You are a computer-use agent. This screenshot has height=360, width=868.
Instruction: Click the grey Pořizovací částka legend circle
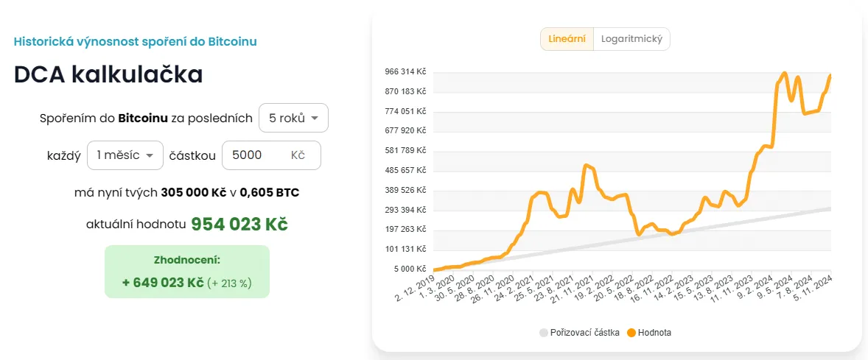545,333
